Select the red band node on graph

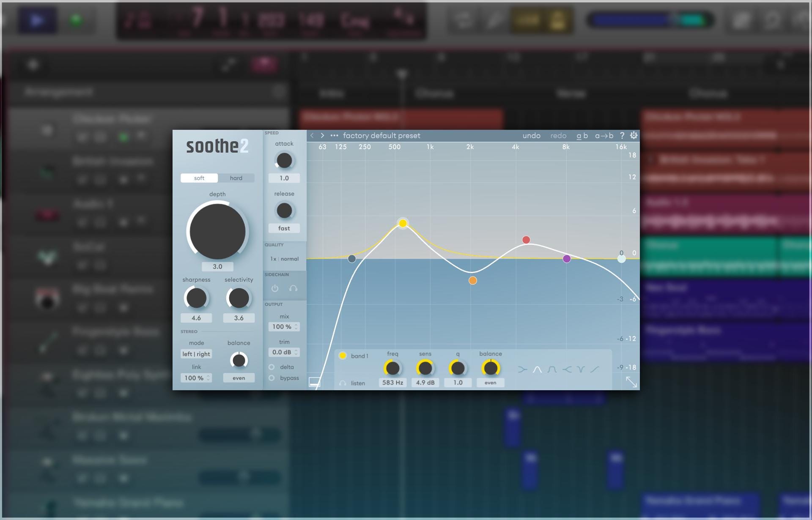(526, 240)
